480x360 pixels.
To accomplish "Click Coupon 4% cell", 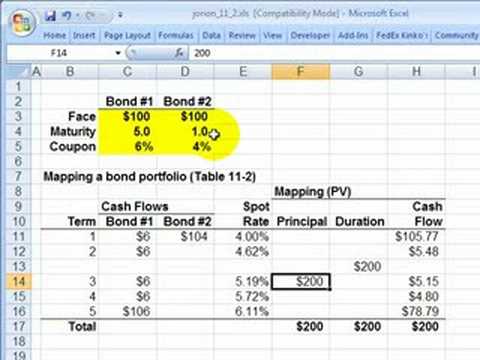I will click(x=185, y=146).
